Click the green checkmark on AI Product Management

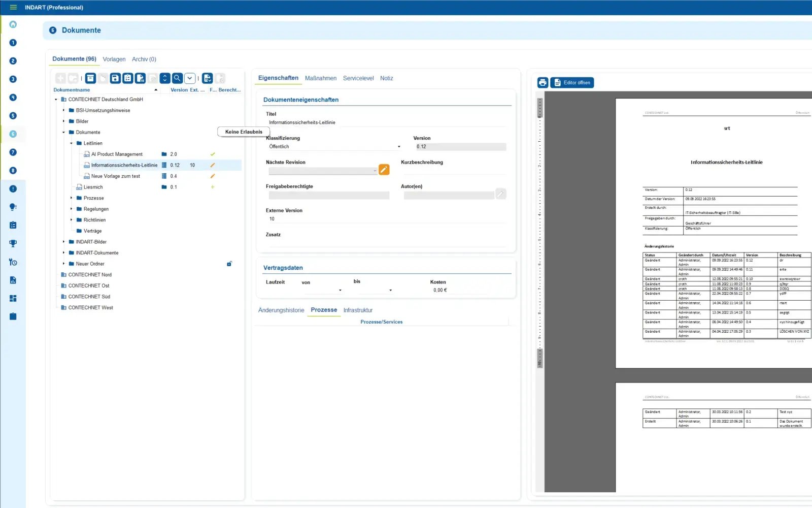pos(213,154)
